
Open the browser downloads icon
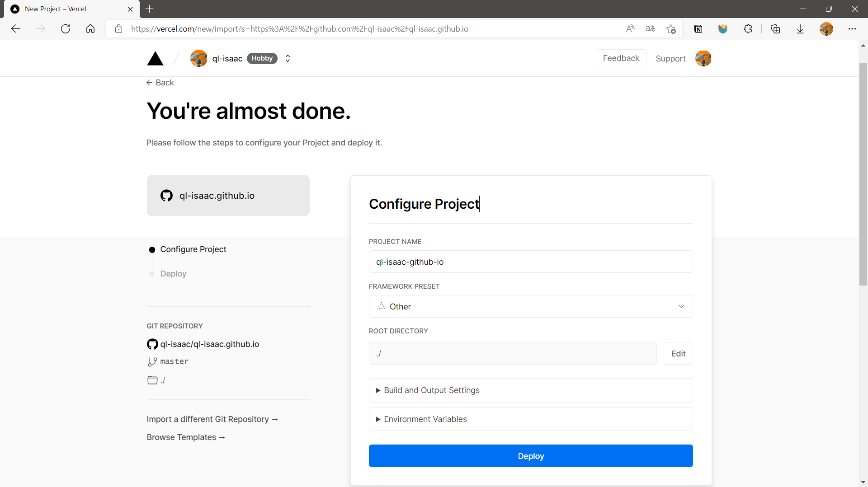pyautogui.click(x=800, y=29)
